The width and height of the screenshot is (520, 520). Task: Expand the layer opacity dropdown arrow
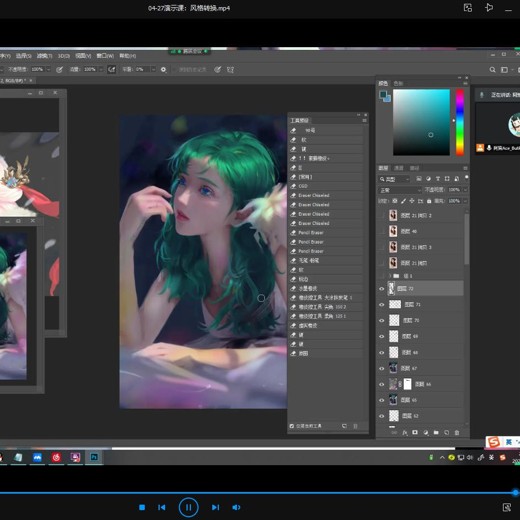coord(465,190)
